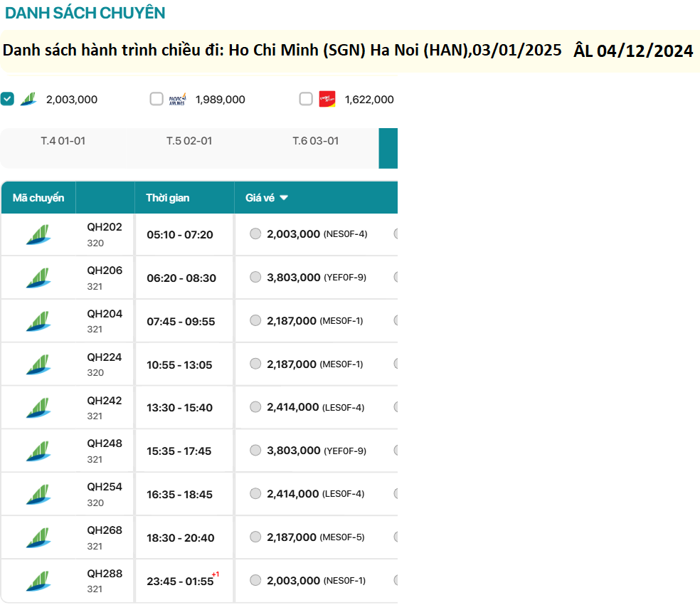Click the Bamboo Airways logo in the airline filter
Screen dimensions: 700x615
tap(28, 99)
